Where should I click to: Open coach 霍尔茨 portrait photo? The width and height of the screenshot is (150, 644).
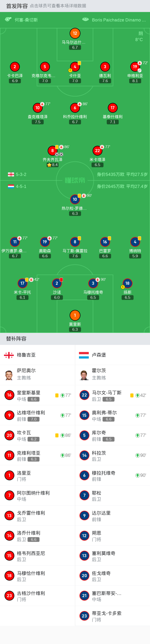point(84,375)
